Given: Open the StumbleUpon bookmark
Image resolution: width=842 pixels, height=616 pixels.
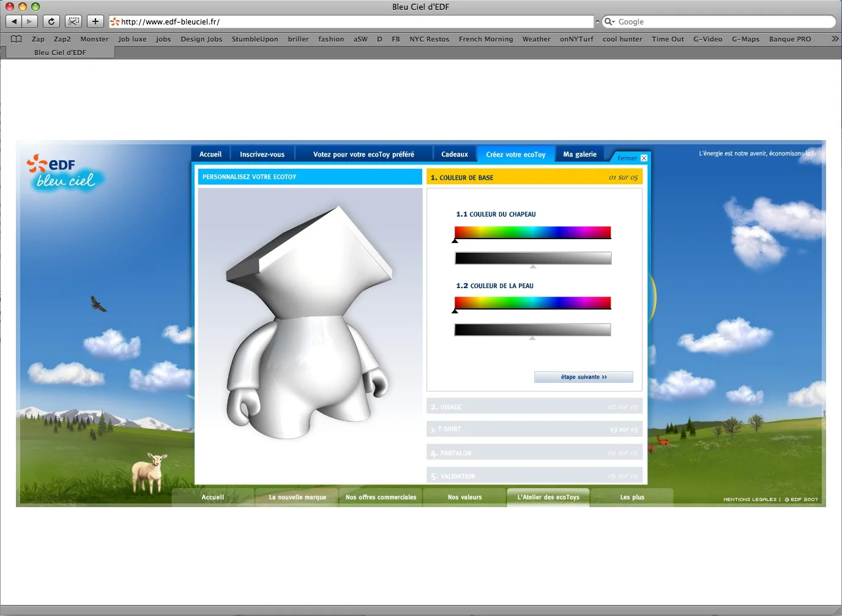Looking at the screenshot, I should [255, 39].
